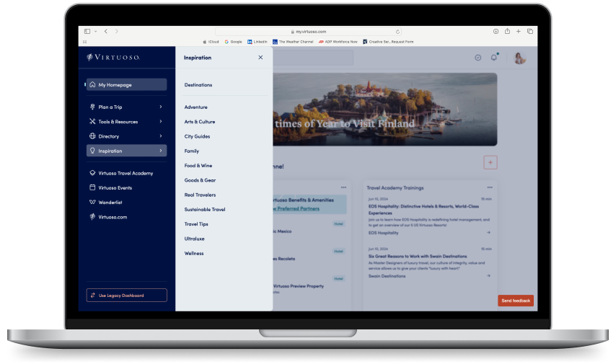The image size is (616, 364).
Task: Open Food & Wine category
Action: point(198,165)
